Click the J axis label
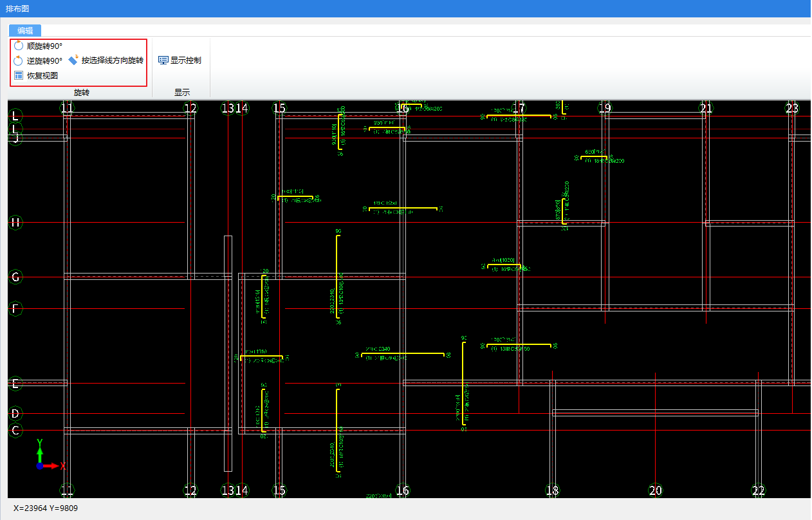The width and height of the screenshot is (812, 520). (15, 138)
